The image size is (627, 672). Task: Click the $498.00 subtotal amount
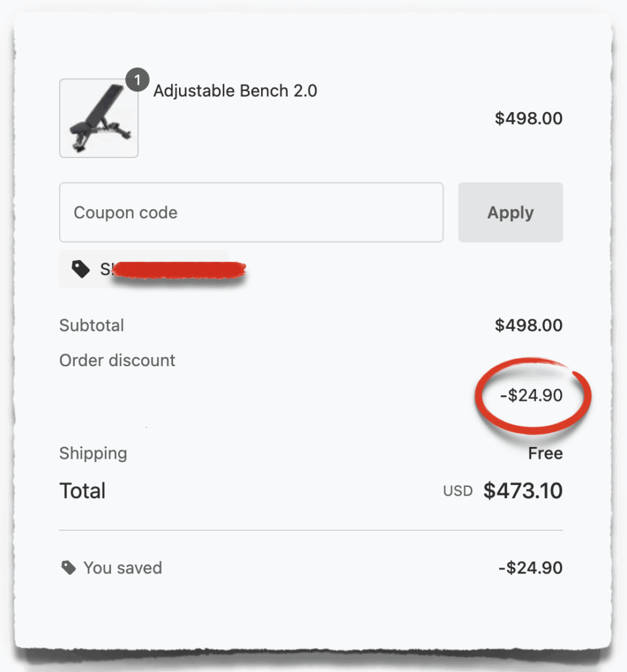click(528, 325)
